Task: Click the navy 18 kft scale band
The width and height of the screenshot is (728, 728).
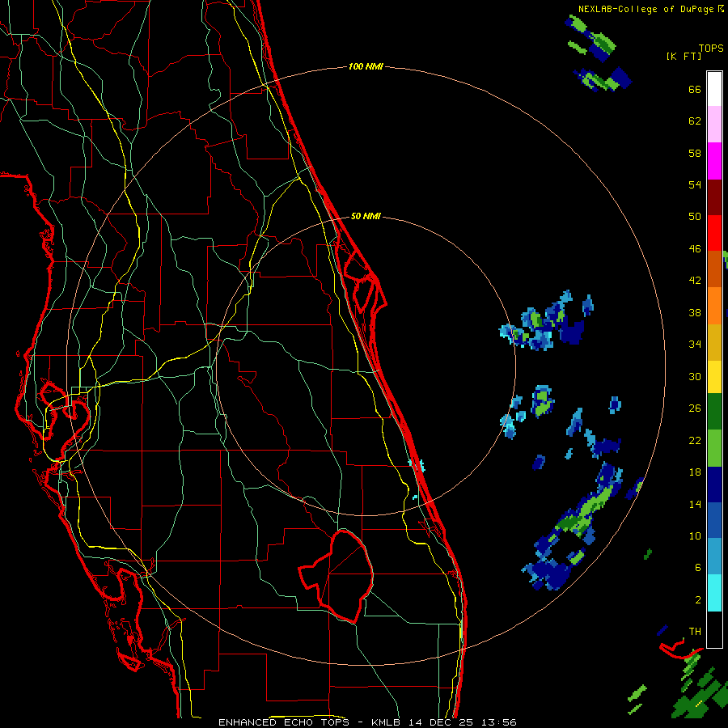Action: [x=714, y=485]
